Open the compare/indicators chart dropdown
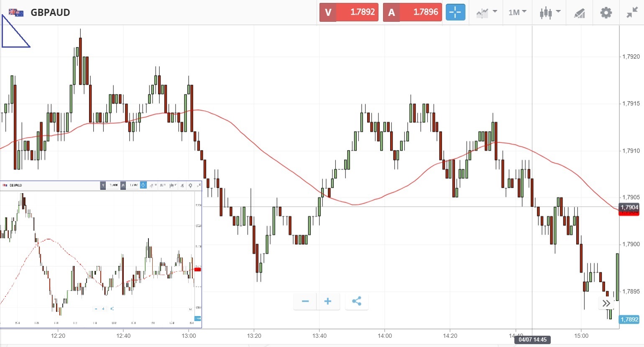 click(487, 13)
